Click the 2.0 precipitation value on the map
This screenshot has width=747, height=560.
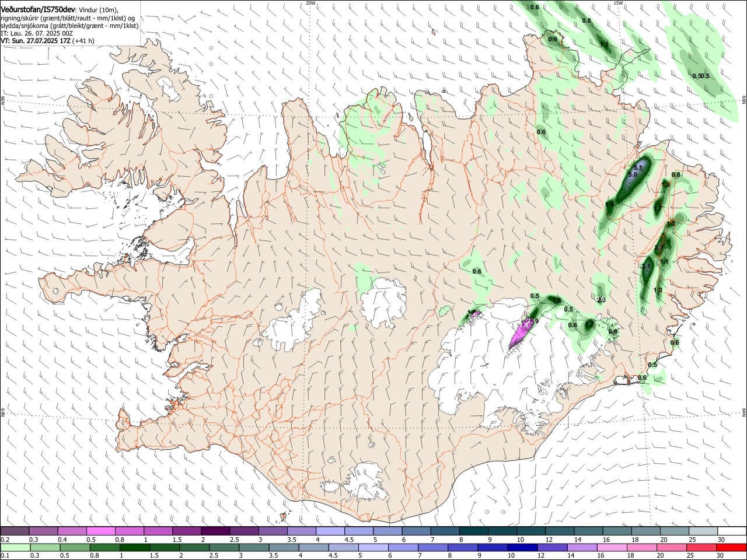click(x=601, y=300)
